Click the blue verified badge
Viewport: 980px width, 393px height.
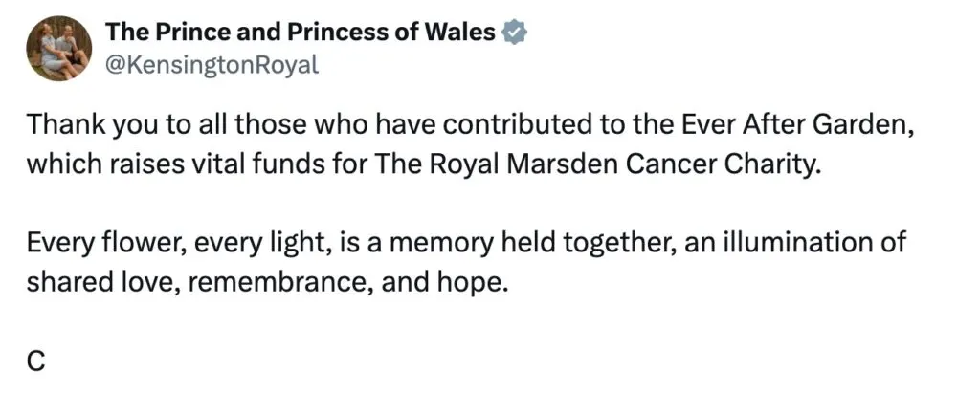tap(516, 33)
